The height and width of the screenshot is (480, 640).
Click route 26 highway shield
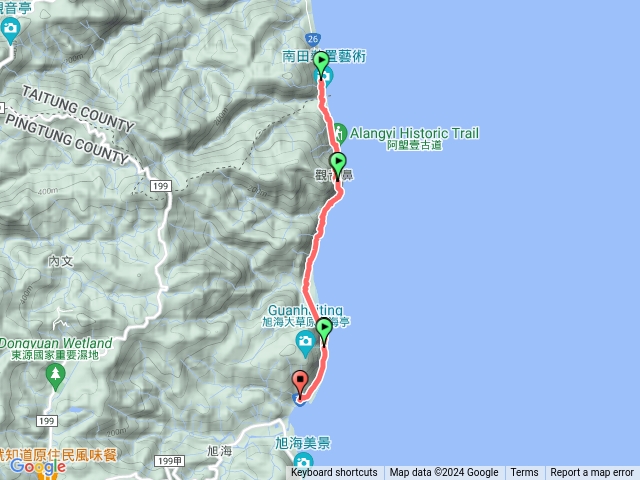coord(312,39)
